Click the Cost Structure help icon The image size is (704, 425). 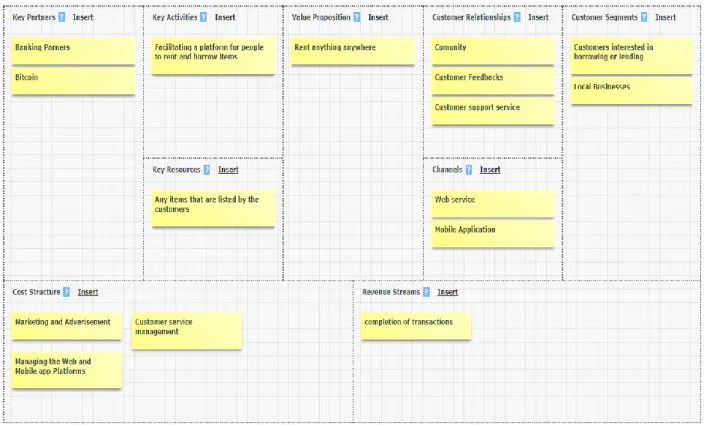pos(66,292)
